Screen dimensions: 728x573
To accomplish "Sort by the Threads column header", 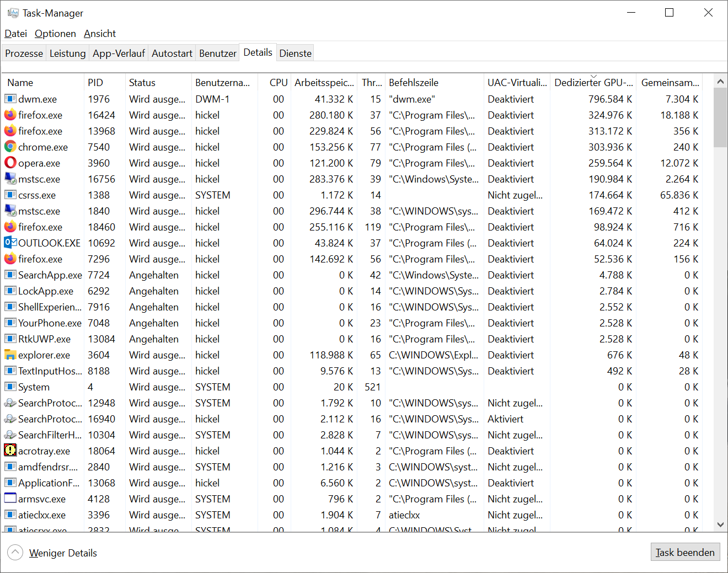I will click(x=371, y=83).
